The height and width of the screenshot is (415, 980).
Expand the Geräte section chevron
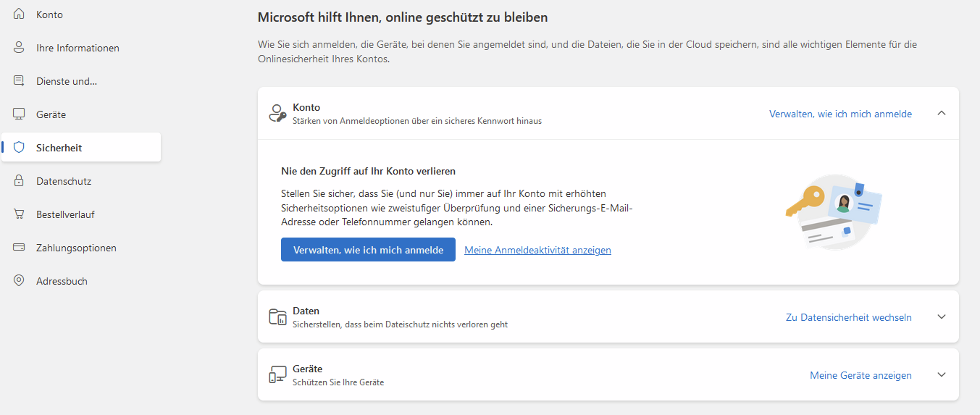(x=942, y=375)
